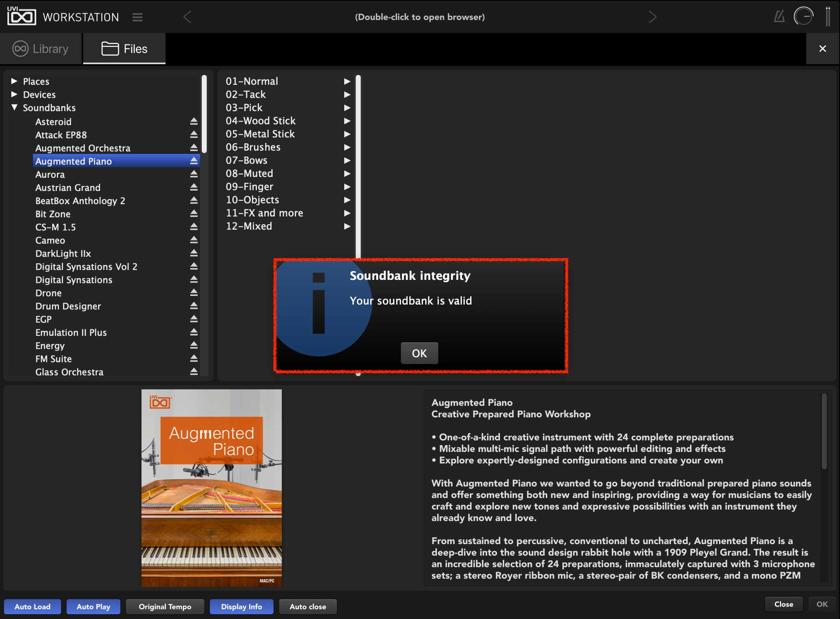Select Glass Orchestra in soundbank list

(116, 372)
